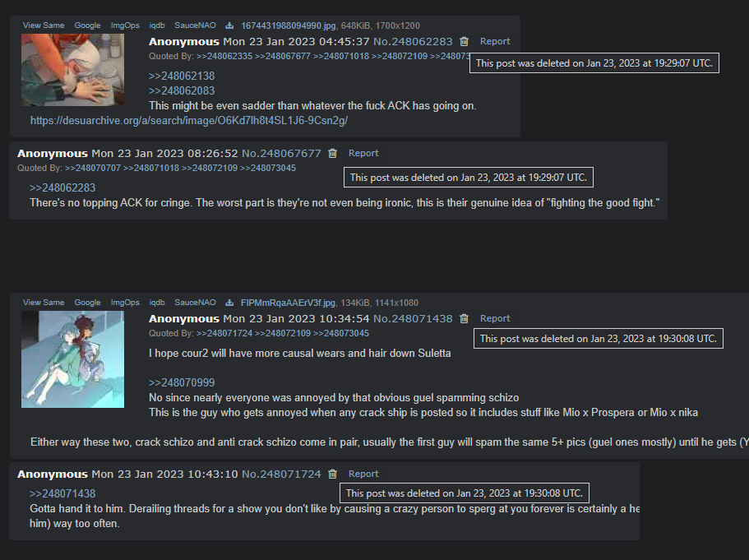Report post No.248071438

click(x=495, y=318)
